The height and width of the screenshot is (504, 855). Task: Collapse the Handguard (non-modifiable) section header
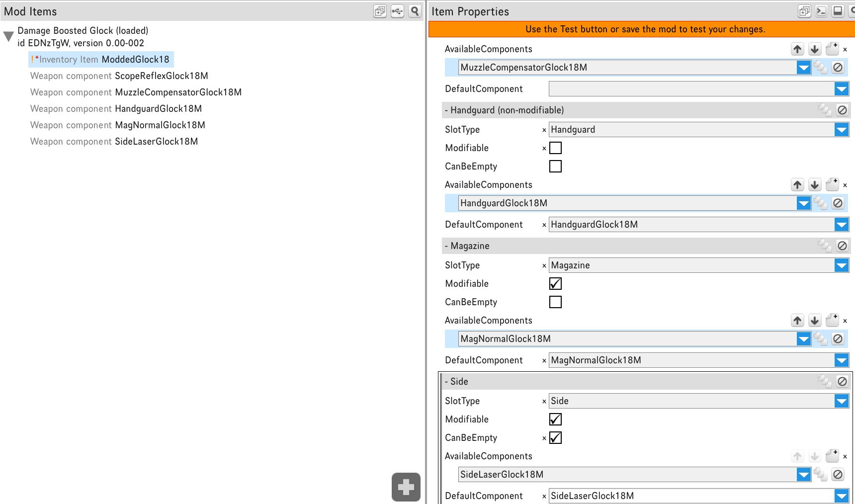pyautogui.click(x=446, y=110)
